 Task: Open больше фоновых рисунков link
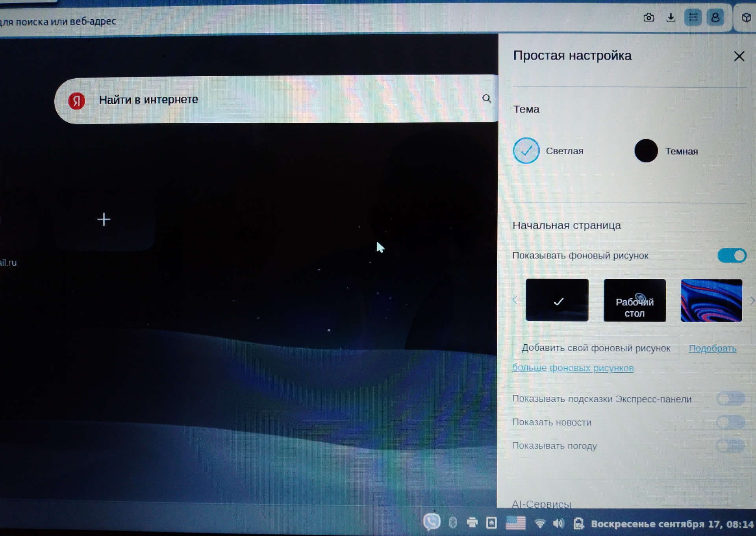573,368
